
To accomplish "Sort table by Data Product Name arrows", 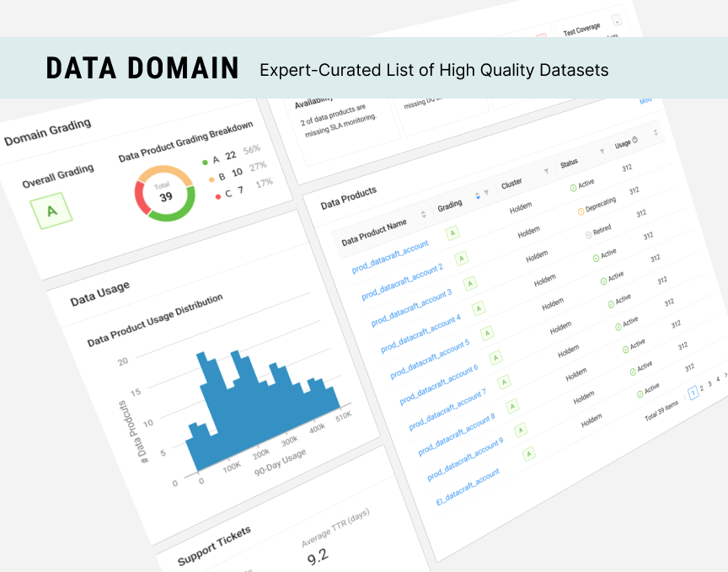I will pos(423,214).
